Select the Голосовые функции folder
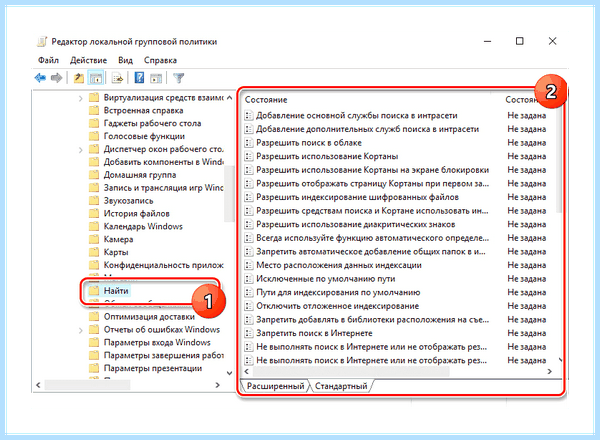This screenshot has width=600, height=440. [x=144, y=136]
